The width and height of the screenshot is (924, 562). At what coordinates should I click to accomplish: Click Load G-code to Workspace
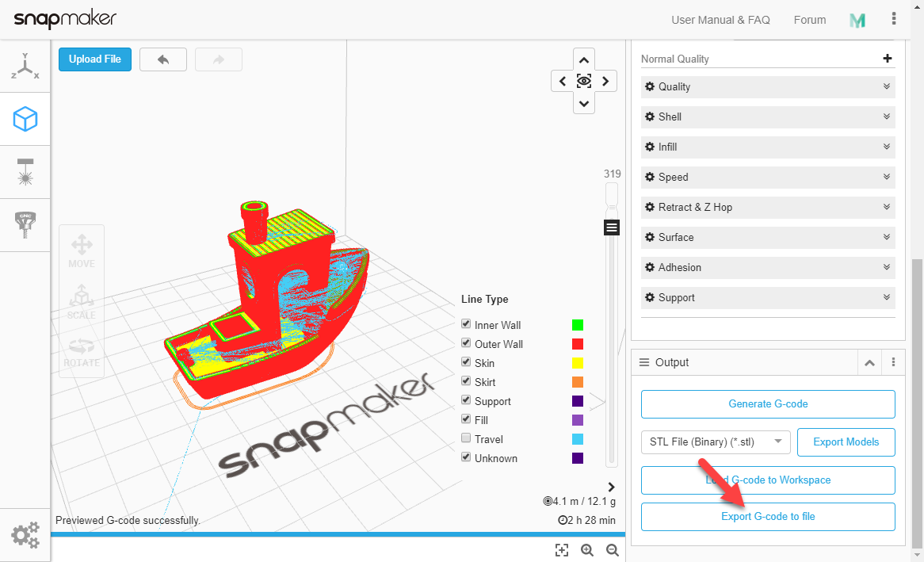(x=768, y=480)
